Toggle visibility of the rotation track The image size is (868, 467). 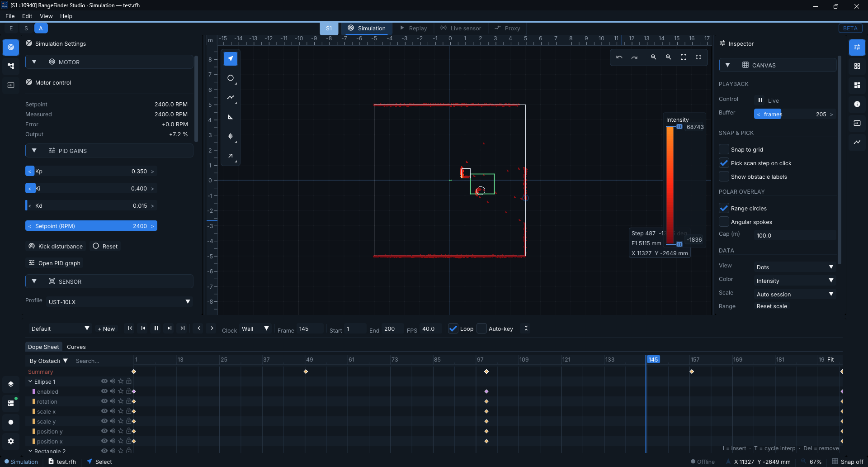[104, 401]
